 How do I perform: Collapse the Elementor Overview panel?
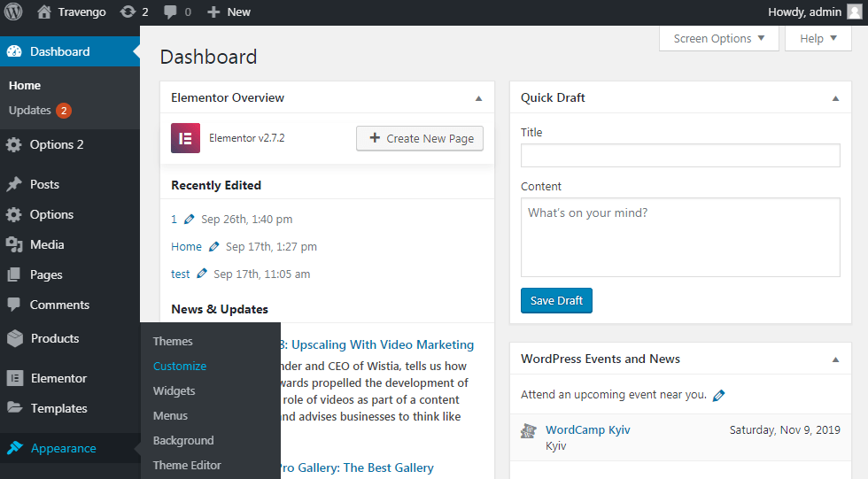tap(479, 98)
